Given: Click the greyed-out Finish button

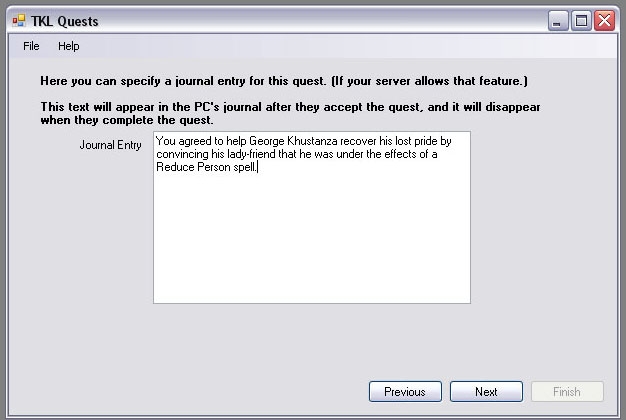Looking at the screenshot, I should coord(566,392).
